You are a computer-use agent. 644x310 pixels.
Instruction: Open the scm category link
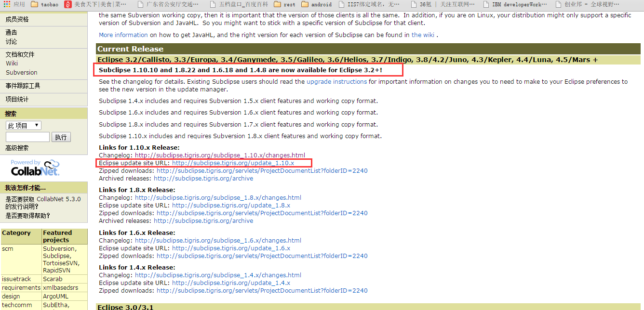pos(8,248)
